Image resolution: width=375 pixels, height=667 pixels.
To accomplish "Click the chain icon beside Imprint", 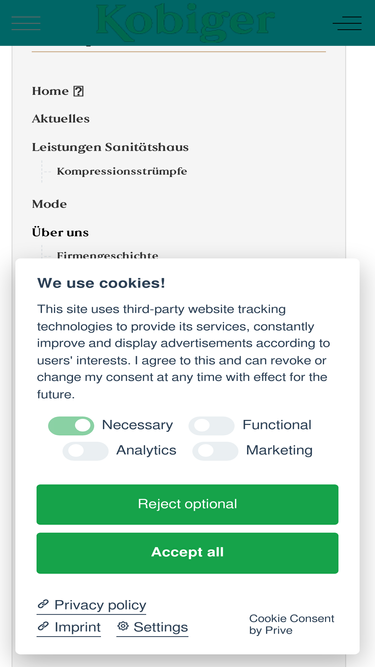I will [43, 626].
